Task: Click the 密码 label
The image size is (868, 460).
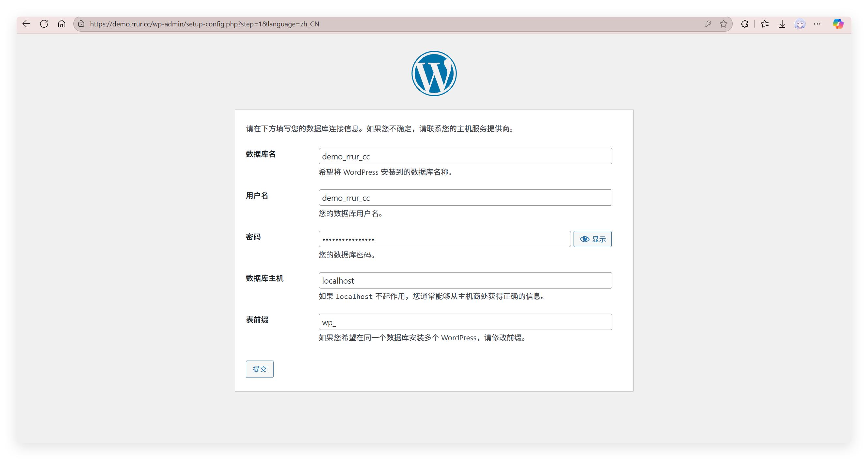Action: click(x=253, y=237)
